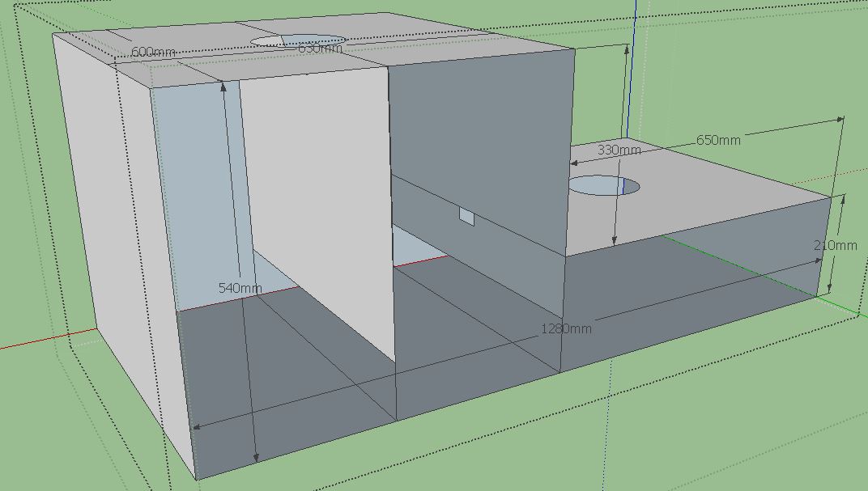This screenshot has width=868, height=491.
Task: Select the 650mm dimension label
Action: tap(718, 140)
